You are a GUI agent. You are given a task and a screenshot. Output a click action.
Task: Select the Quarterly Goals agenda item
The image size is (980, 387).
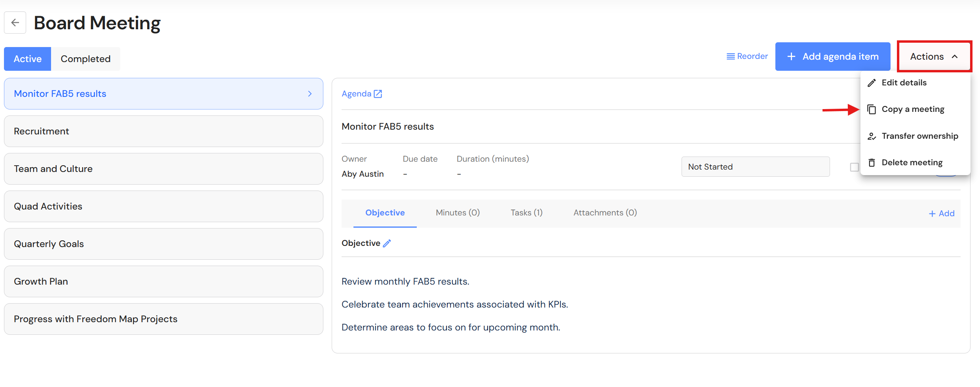[163, 244]
